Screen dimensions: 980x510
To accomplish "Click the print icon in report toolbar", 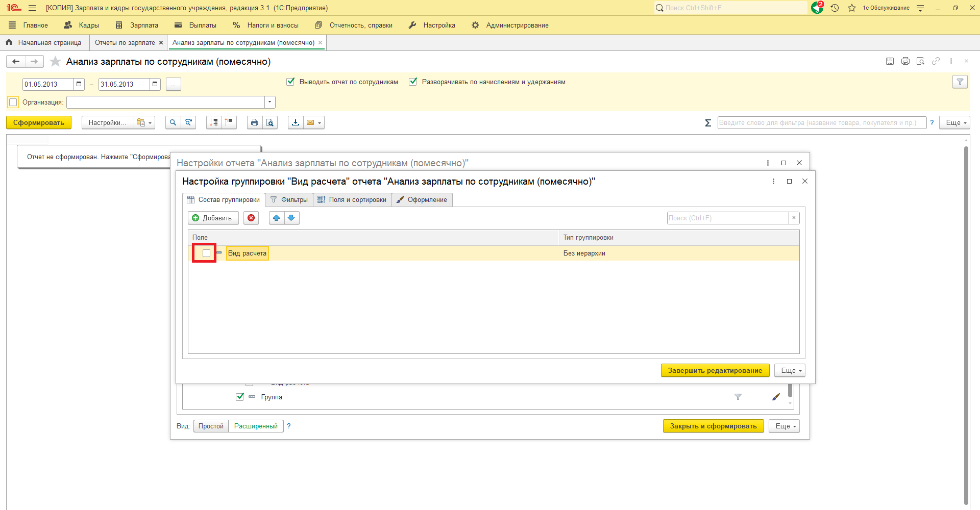I will pos(255,122).
